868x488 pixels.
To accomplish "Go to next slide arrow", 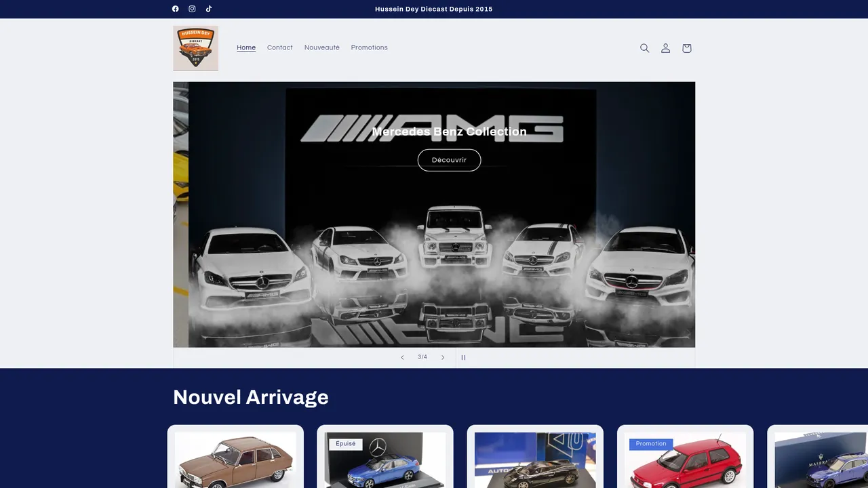I will coord(443,357).
